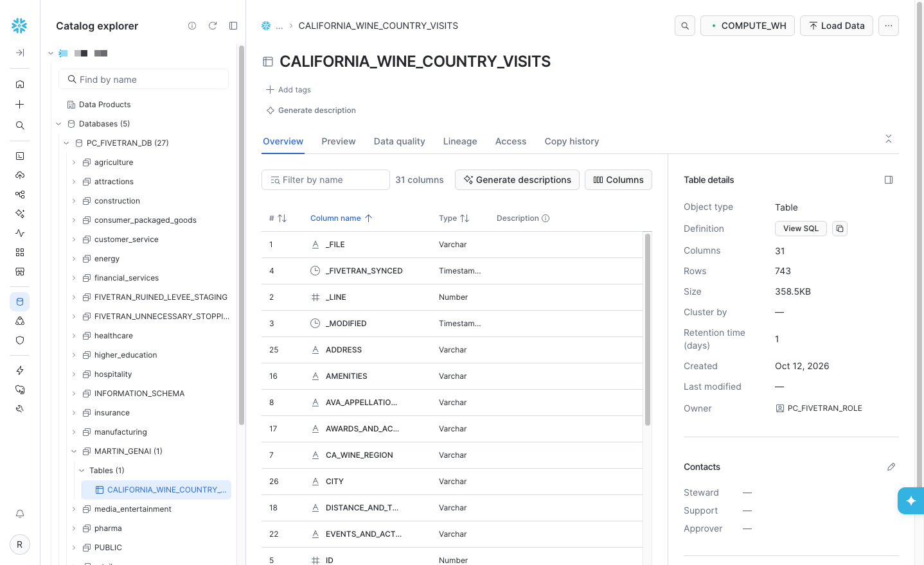Collapse the Databases (5) tree node
Screen dimensions: 924x565
click(58, 124)
